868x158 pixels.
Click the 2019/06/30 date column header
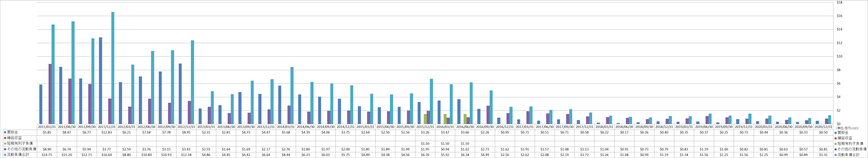pyautogui.click(x=704, y=127)
